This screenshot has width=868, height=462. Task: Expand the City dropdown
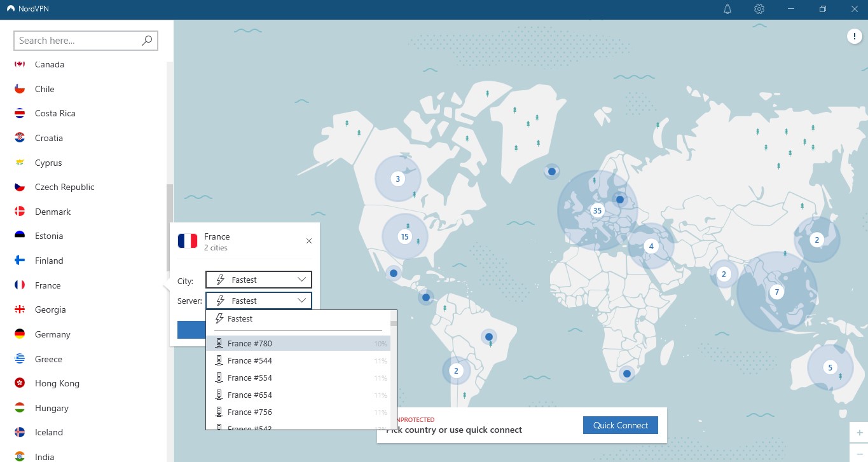[259, 280]
